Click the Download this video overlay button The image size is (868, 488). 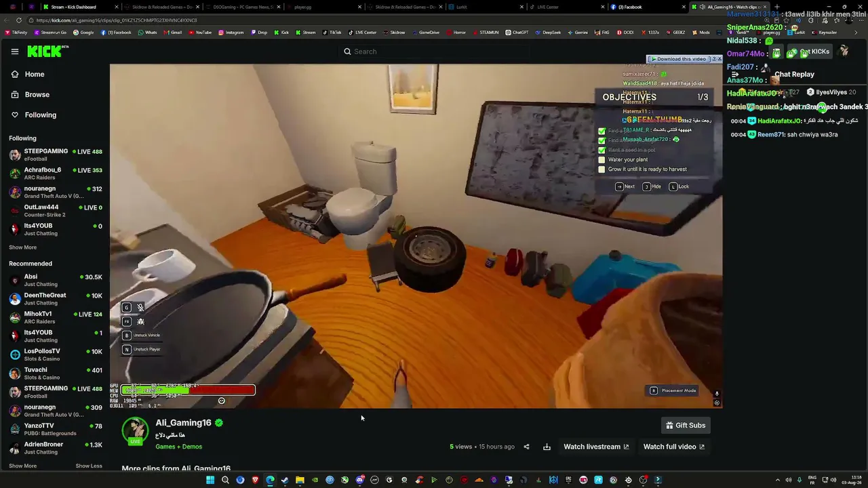point(679,59)
